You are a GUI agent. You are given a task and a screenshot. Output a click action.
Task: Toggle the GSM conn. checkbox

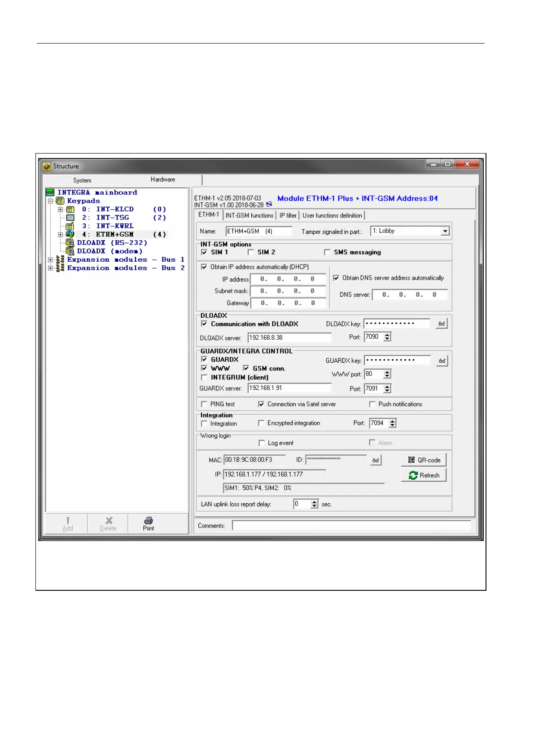click(x=246, y=369)
